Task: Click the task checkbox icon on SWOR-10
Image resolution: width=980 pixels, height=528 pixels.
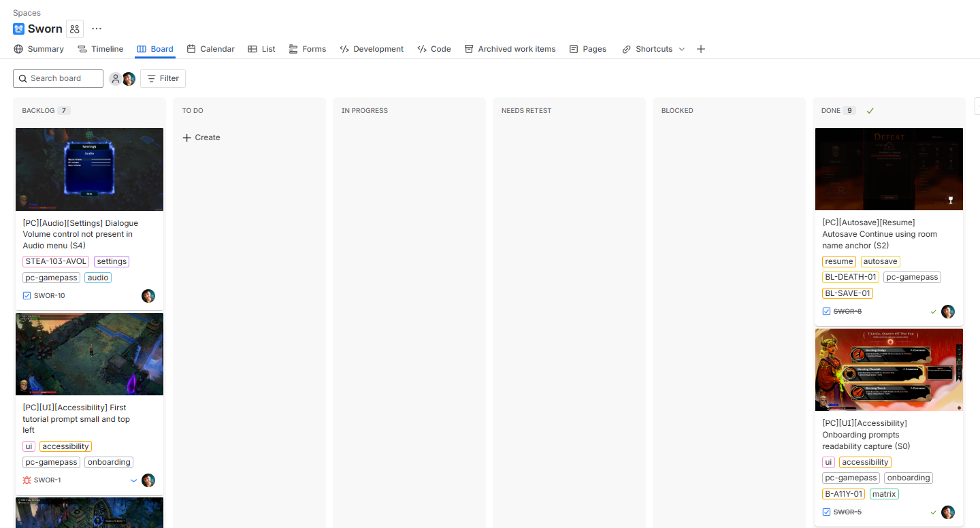Action: click(27, 296)
